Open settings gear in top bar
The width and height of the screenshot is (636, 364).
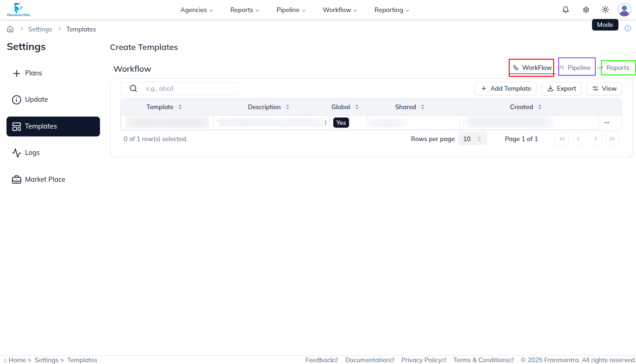(586, 10)
